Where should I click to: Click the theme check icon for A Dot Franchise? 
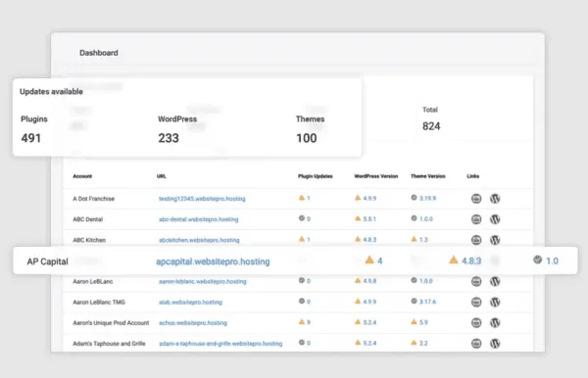[x=414, y=198]
